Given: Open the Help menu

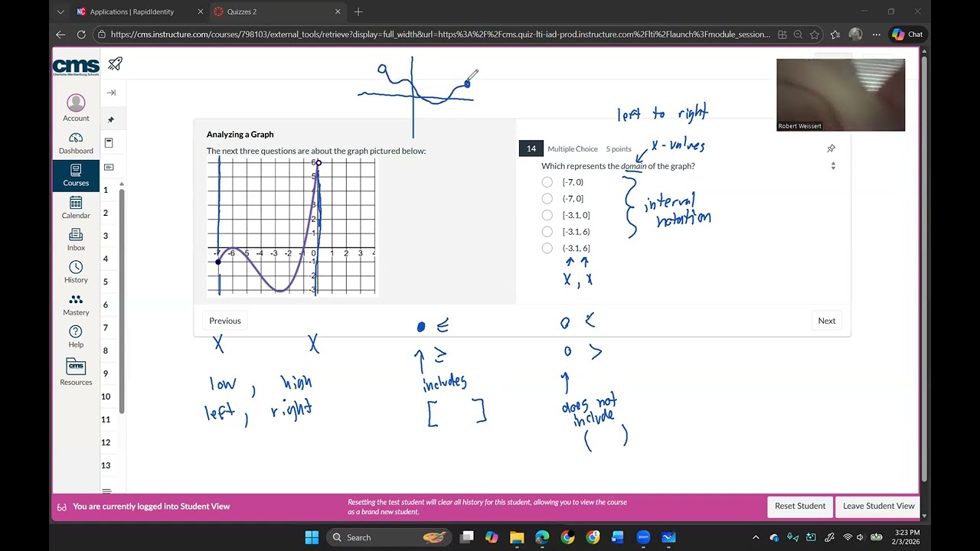Looking at the screenshot, I should 76,337.
